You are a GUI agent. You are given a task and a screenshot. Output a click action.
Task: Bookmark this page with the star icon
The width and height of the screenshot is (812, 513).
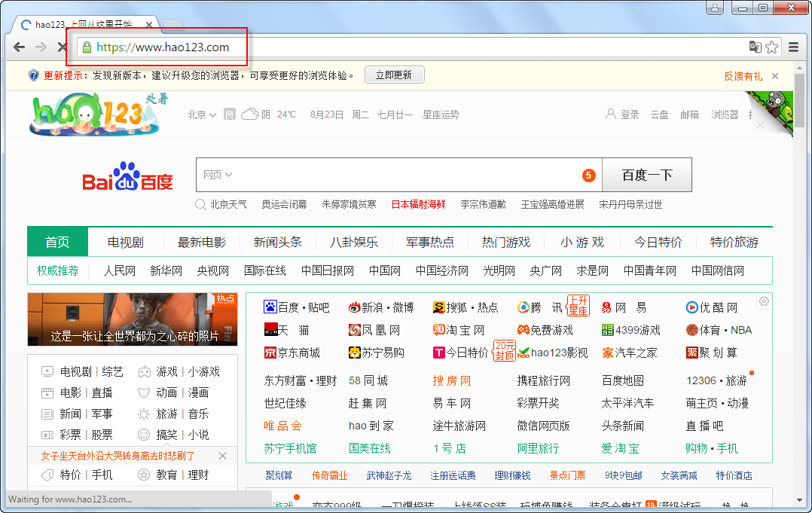(771, 47)
